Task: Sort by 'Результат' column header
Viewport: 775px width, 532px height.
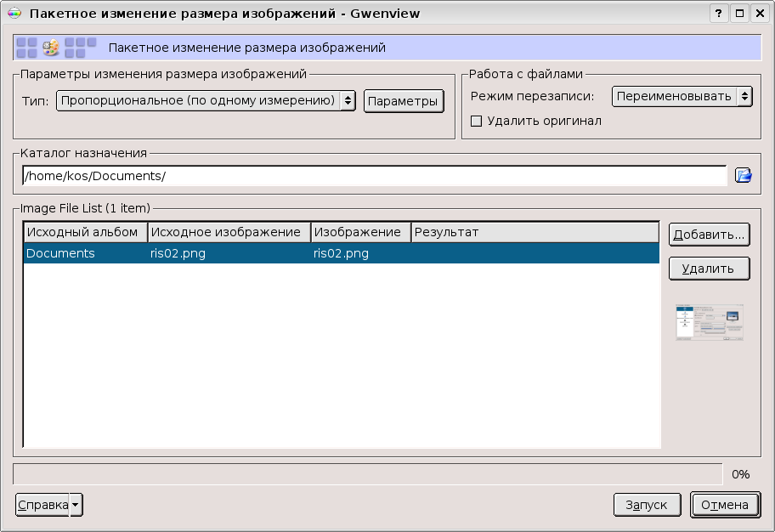Action: coord(535,232)
